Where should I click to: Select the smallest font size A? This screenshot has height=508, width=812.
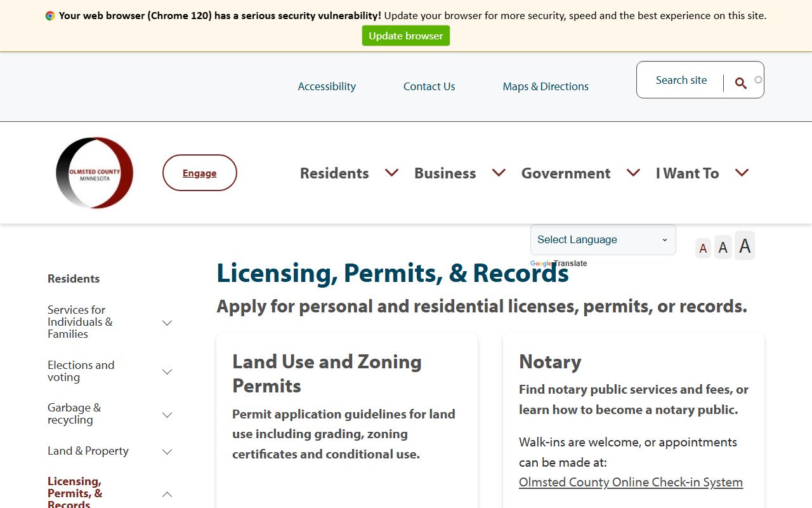tap(703, 248)
